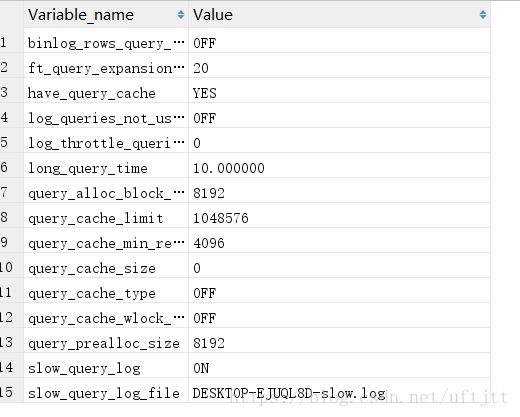The height and width of the screenshot is (417, 520).
Task: Click the 10.000000 value cell
Action: [339, 168]
